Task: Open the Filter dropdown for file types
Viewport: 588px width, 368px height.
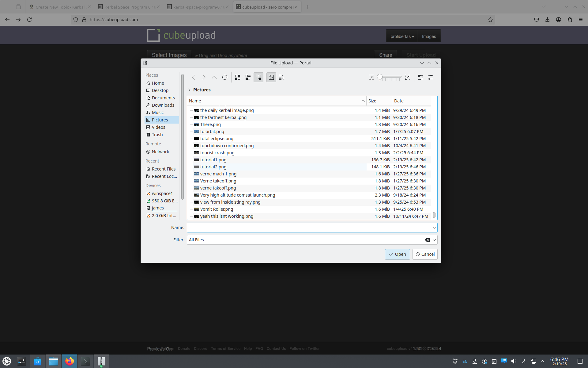Action: (x=434, y=240)
